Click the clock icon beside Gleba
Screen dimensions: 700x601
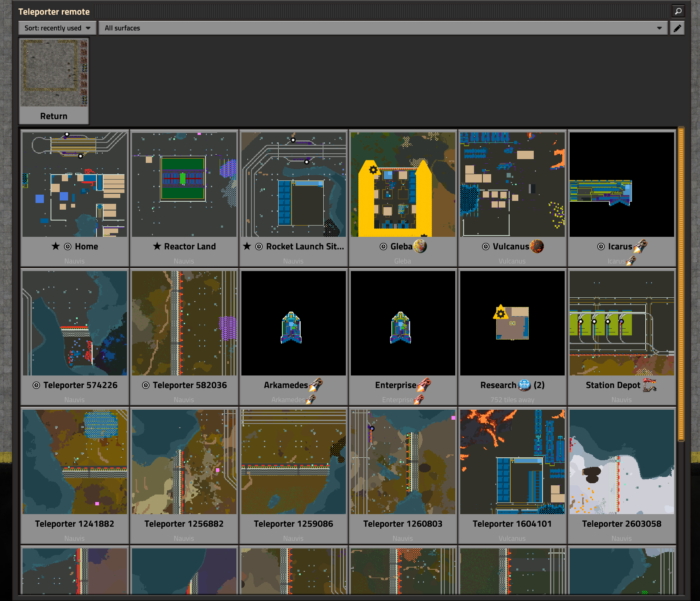[x=383, y=246]
